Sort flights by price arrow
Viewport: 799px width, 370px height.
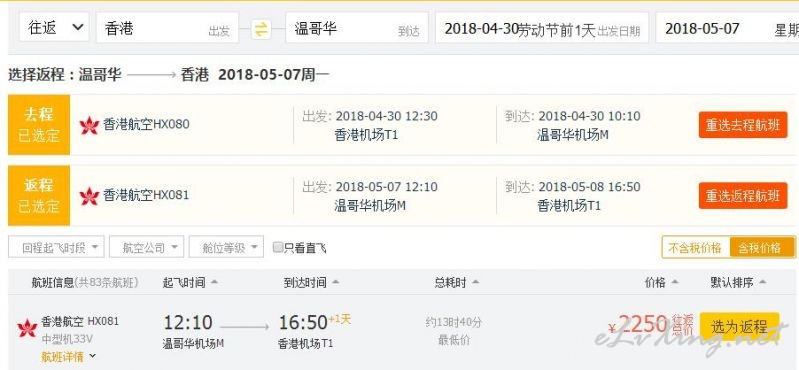click(x=675, y=282)
